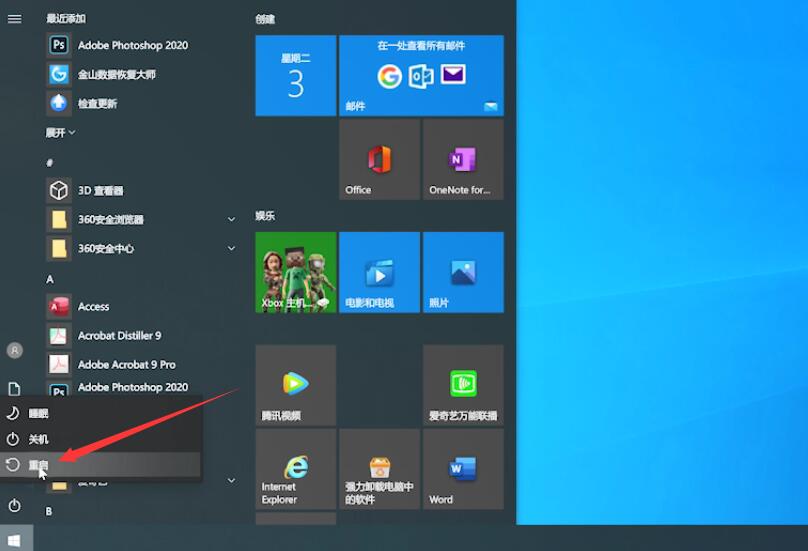The width and height of the screenshot is (808, 551).
Task: Click the A letter section header
Action: tap(49, 279)
